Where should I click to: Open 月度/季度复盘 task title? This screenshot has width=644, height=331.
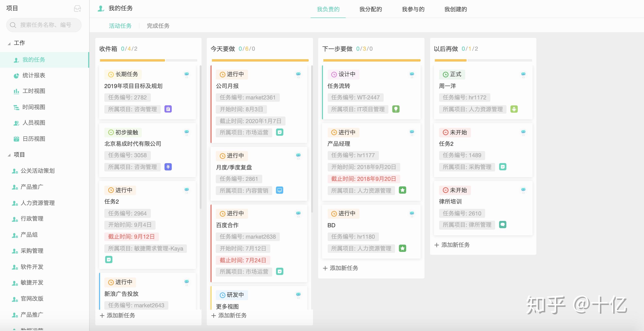pyautogui.click(x=234, y=167)
